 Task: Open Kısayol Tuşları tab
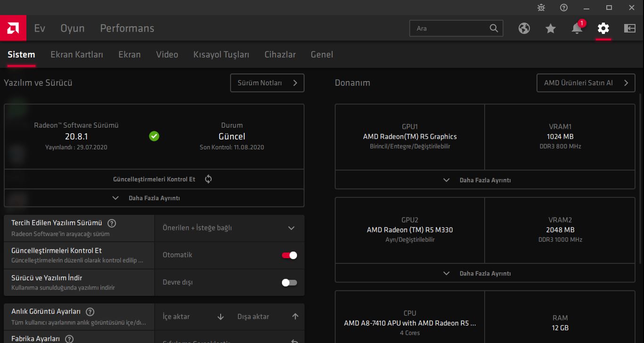[x=221, y=55]
